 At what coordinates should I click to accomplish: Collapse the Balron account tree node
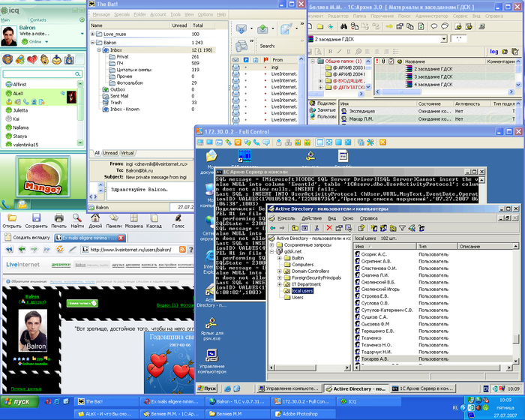pos(92,43)
